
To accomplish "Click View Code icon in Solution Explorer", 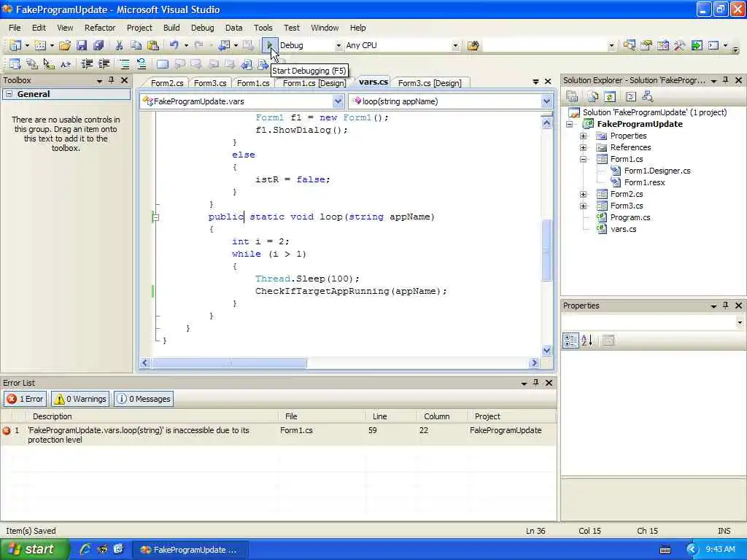I will point(631,97).
